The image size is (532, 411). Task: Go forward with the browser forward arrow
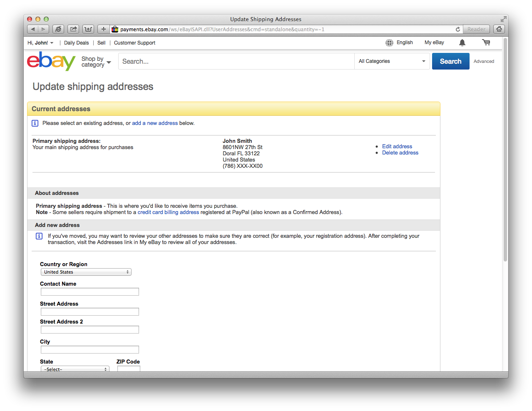pos(44,29)
